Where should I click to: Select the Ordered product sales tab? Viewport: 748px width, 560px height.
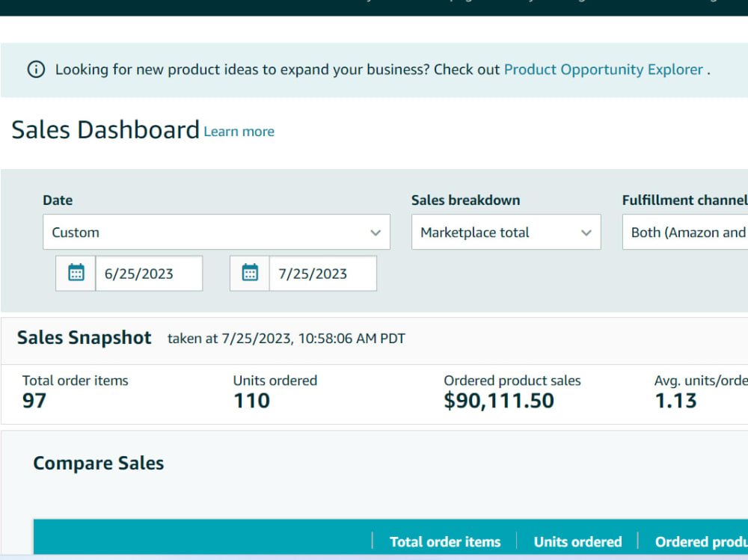point(702,542)
